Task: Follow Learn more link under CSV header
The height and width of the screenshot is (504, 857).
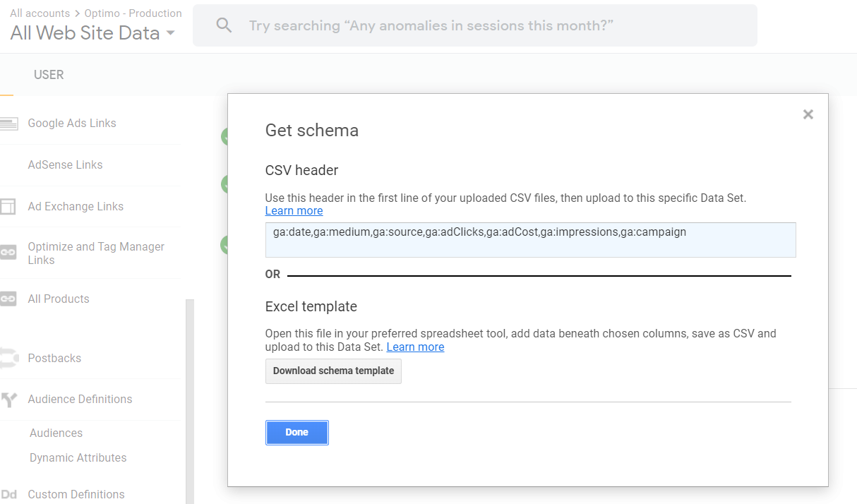Action: 294,211
